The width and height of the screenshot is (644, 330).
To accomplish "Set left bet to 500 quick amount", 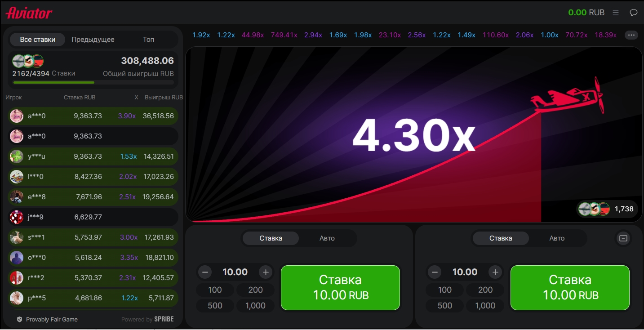I will 215,305.
